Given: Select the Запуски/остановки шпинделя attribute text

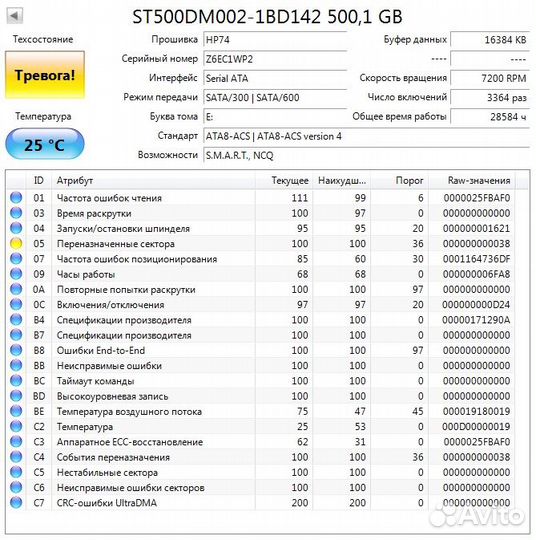Looking at the screenshot, I should click(x=123, y=229).
